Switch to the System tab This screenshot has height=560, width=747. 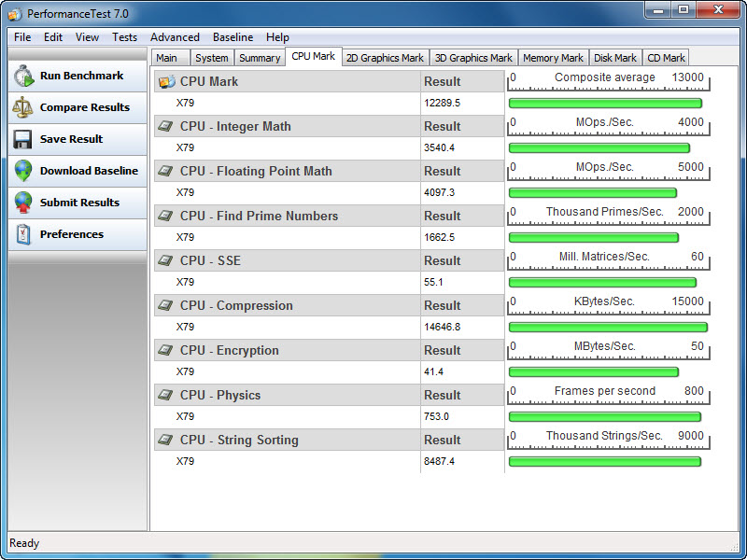click(x=212, y=58)
